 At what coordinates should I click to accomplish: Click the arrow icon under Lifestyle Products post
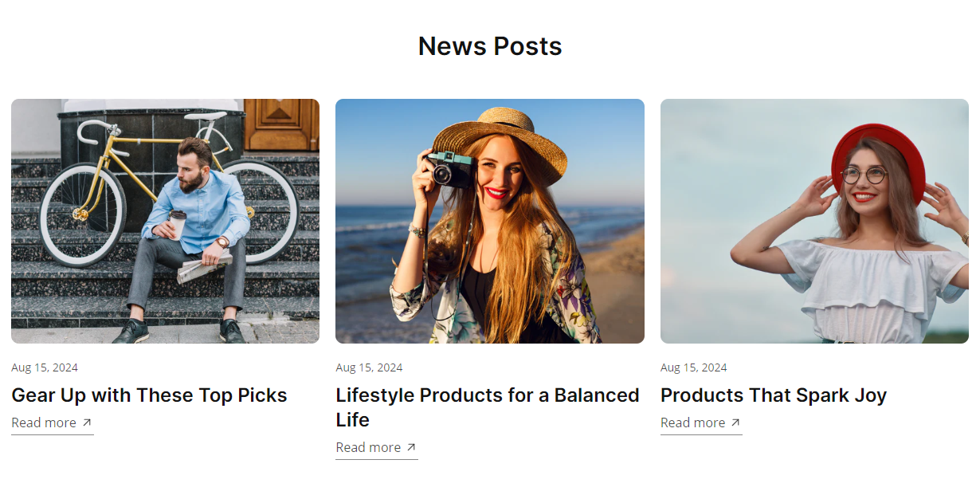click(x=411, y=447)
